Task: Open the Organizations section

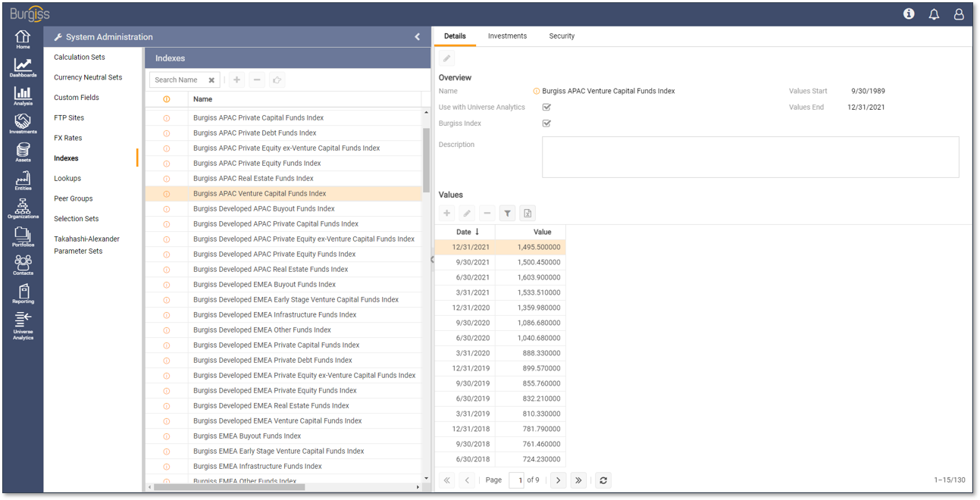Action: pyautogui.click(x=23, y=208)
